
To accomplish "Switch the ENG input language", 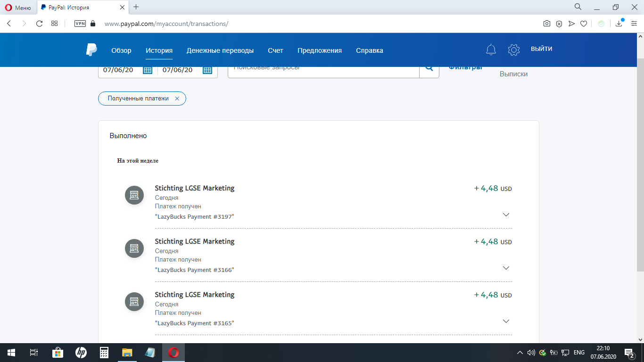I will tap(579, 353).
